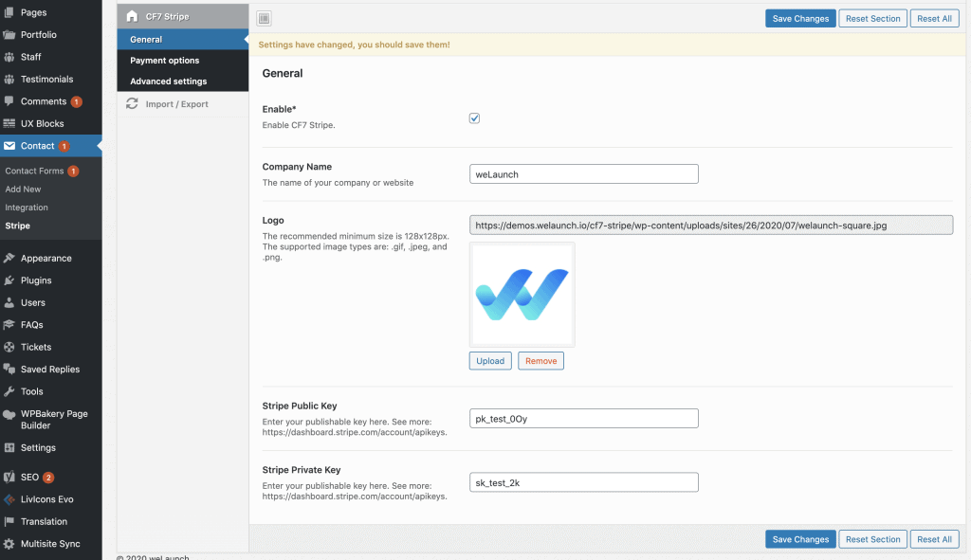Open the Payment options section

(165, 61)
